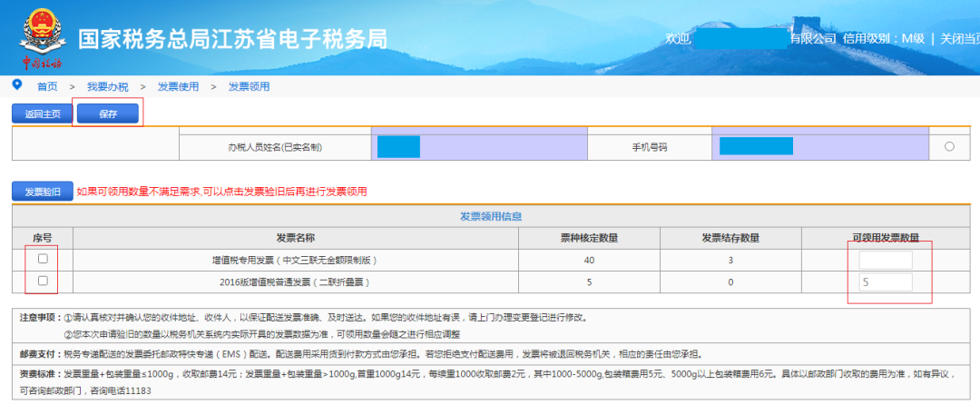Go to 首页 in breadcrumb
The height and width of the screenshot is (405, 980).
[47, 87]
